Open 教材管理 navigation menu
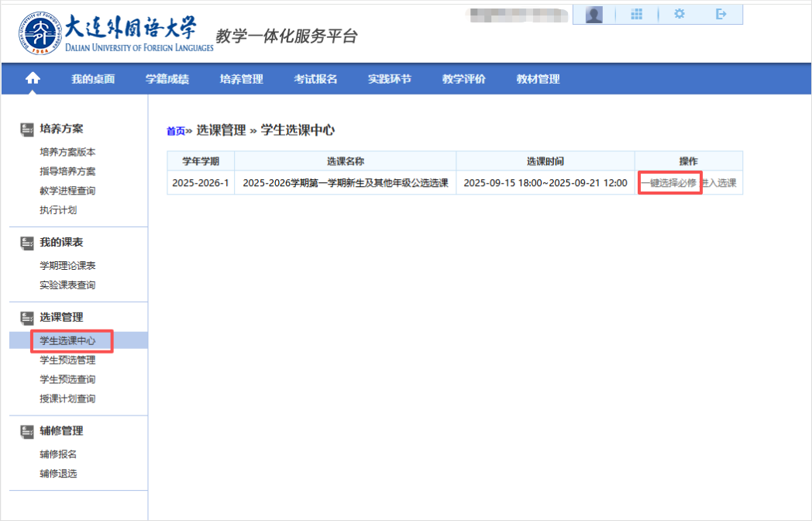 (x=538, y=79)
